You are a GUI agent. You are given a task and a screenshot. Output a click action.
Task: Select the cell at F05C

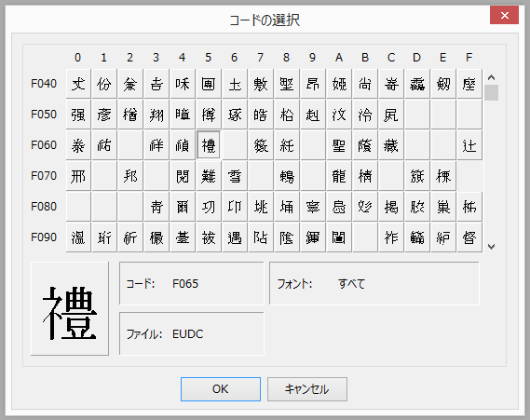tap(391, 115)
